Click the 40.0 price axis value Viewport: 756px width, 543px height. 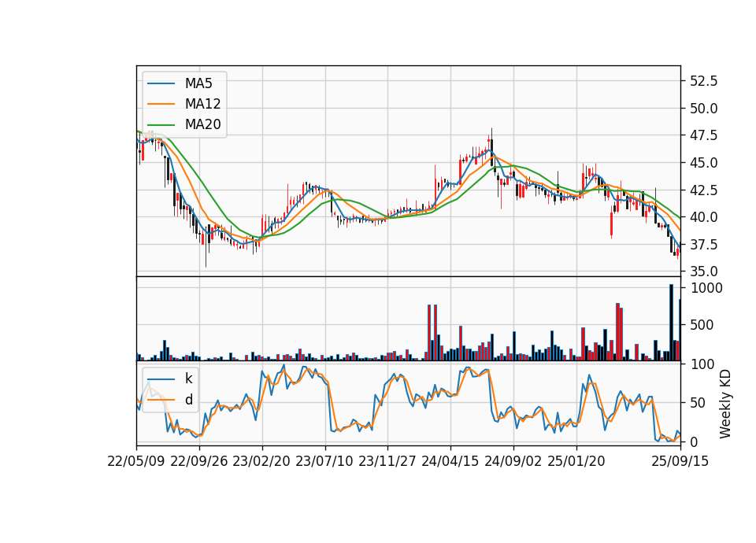click(x=703, y=217)
